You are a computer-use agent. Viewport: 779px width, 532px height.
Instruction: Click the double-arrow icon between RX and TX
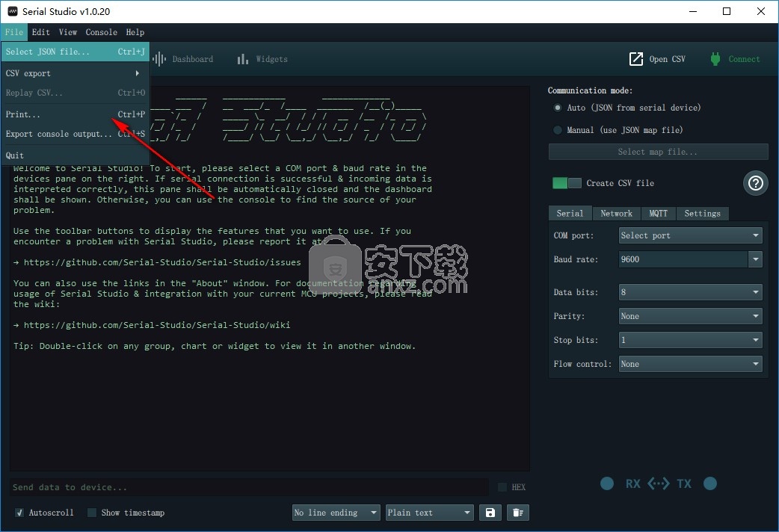point(659,483)
